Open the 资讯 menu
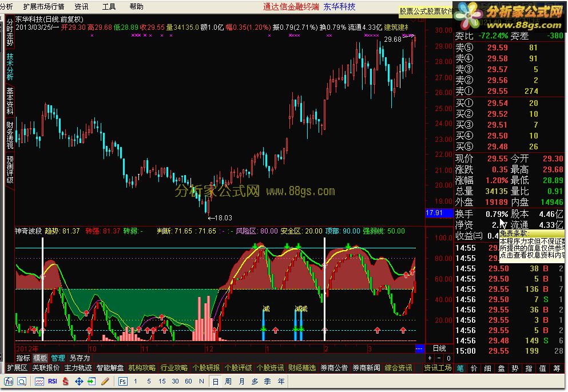This screenshot has height=392, width=568. click(x=81, y=6)
